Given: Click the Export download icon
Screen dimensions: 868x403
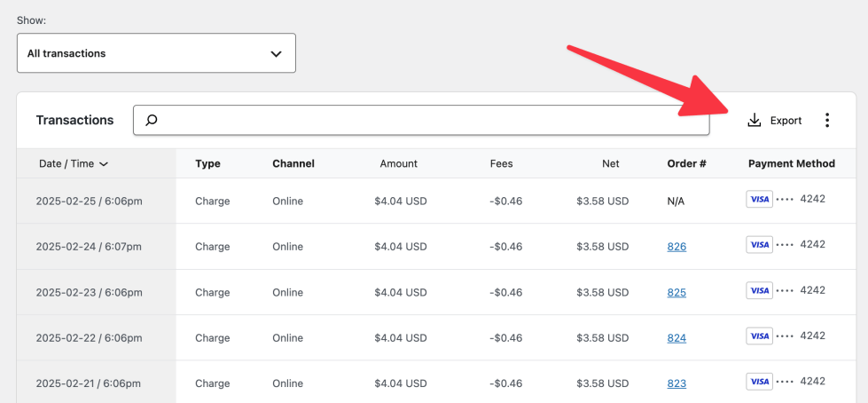Looking at the screenshot, I should click(x=755, y=120).
